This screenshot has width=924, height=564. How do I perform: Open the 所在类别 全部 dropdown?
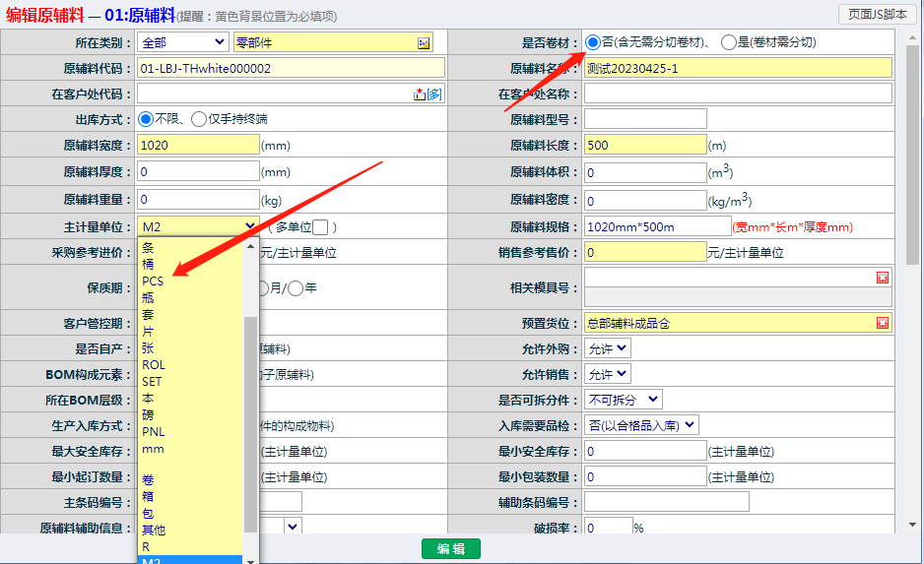[182, 42]
